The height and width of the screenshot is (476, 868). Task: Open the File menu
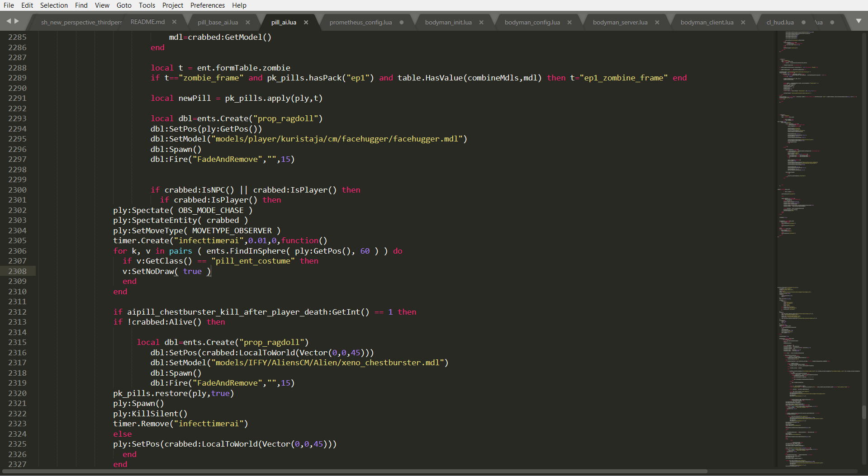(x=9, y=5)
